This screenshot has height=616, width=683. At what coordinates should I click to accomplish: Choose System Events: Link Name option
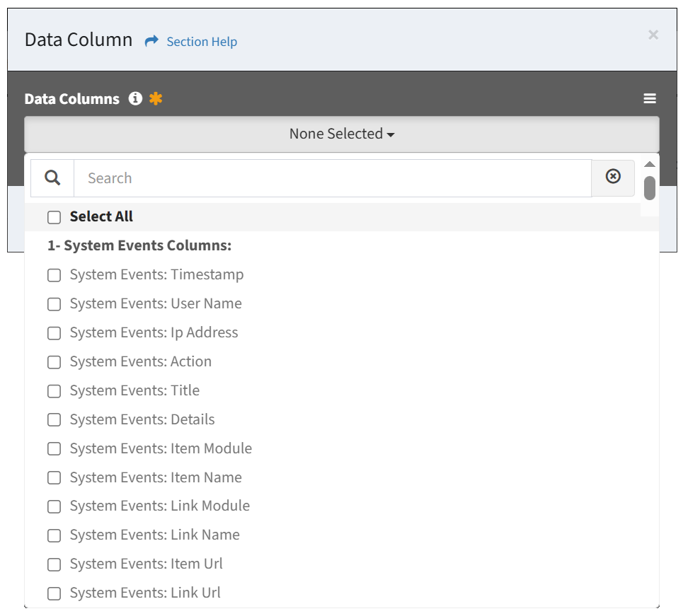[x=154, y=535]
